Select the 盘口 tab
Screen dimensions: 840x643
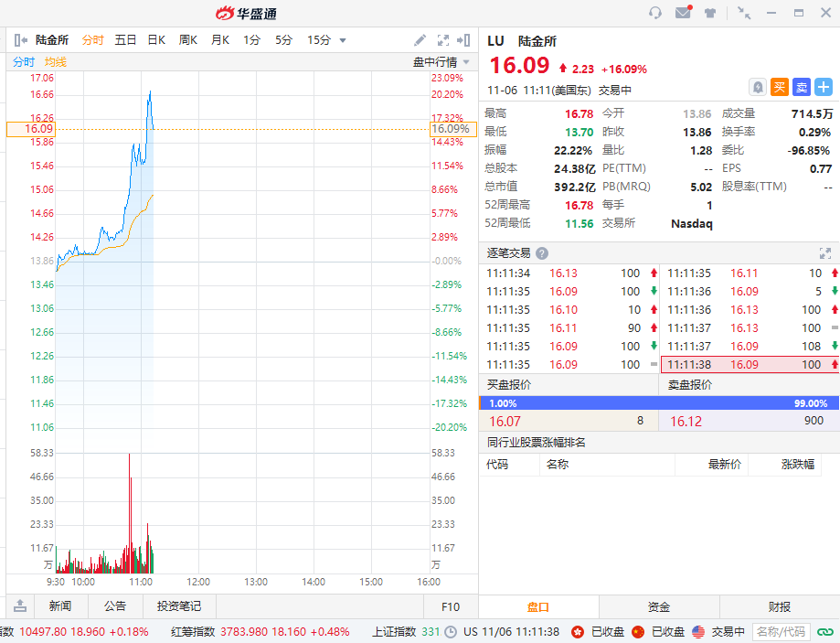tap(538, 607)
